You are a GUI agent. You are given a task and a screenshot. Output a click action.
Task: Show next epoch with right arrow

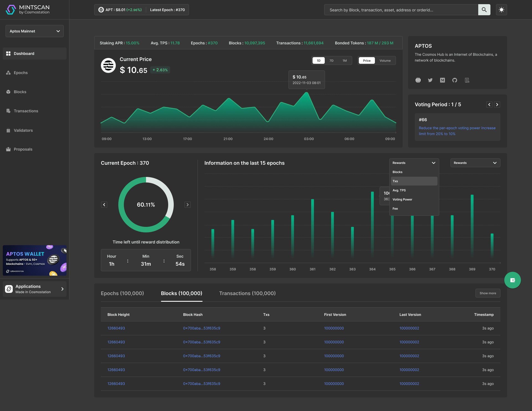click(x=188, y=205)
